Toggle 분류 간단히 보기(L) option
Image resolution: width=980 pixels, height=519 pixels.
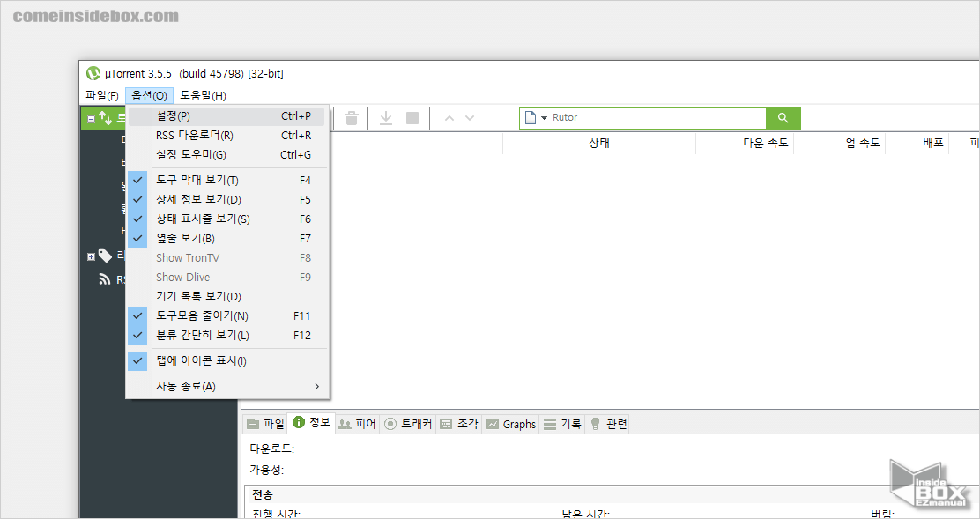(x=227, y=336)
